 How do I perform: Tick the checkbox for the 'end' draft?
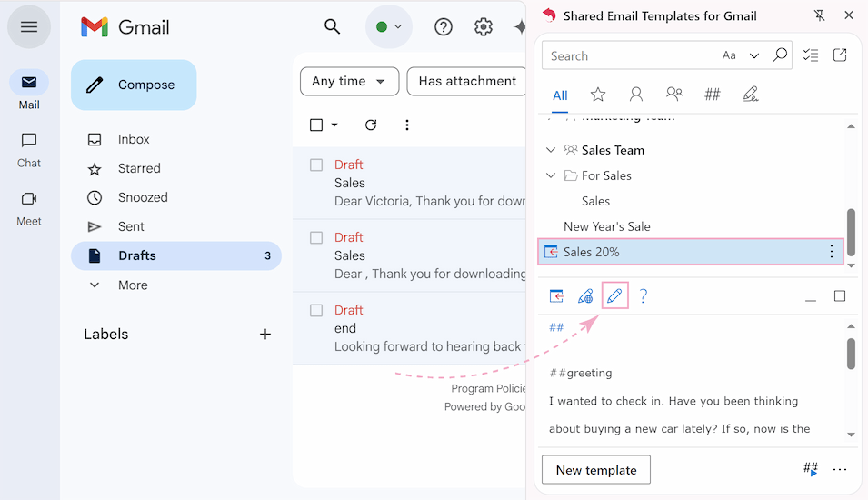316,310
